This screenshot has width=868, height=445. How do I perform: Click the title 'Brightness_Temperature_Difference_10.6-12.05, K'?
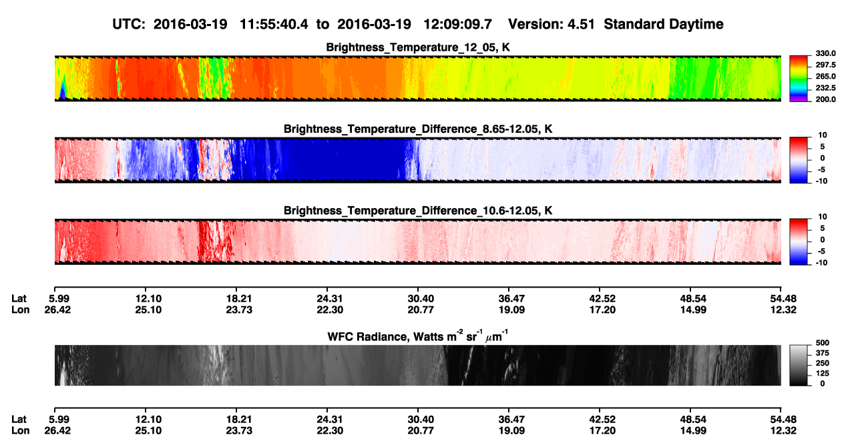pyautogui.click(x=418, y=211)
